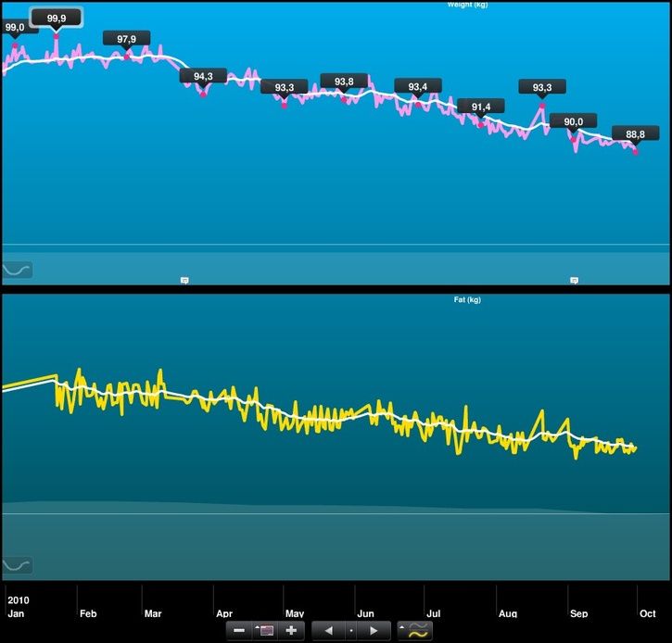Click the zoom out minus button
672x643 pixels.
[x=239, y=631]
